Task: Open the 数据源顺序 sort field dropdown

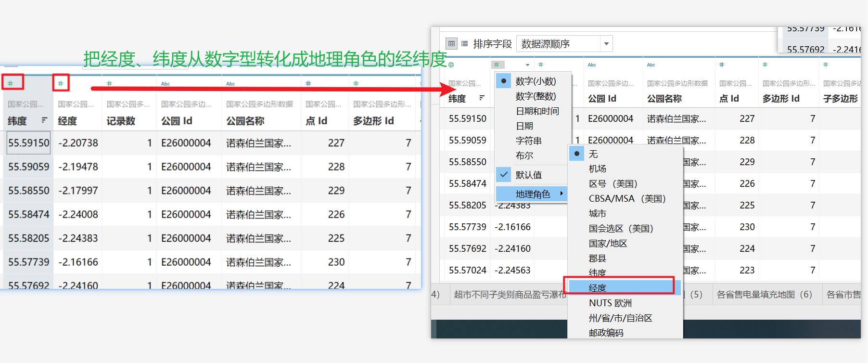Action: point(564,44)
